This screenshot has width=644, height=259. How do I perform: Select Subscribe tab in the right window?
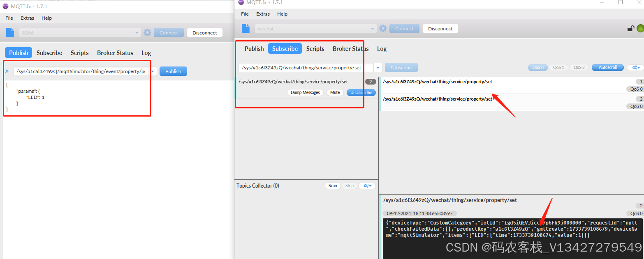(285, 48)
